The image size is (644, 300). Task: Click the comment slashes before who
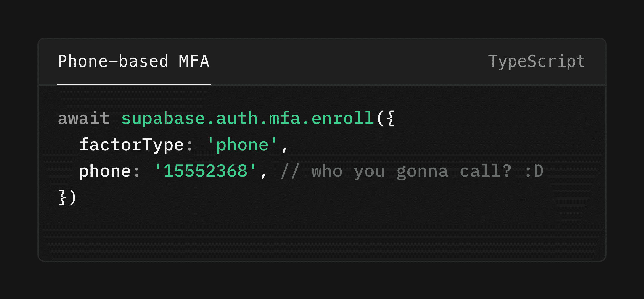click(x=290, y=171)
